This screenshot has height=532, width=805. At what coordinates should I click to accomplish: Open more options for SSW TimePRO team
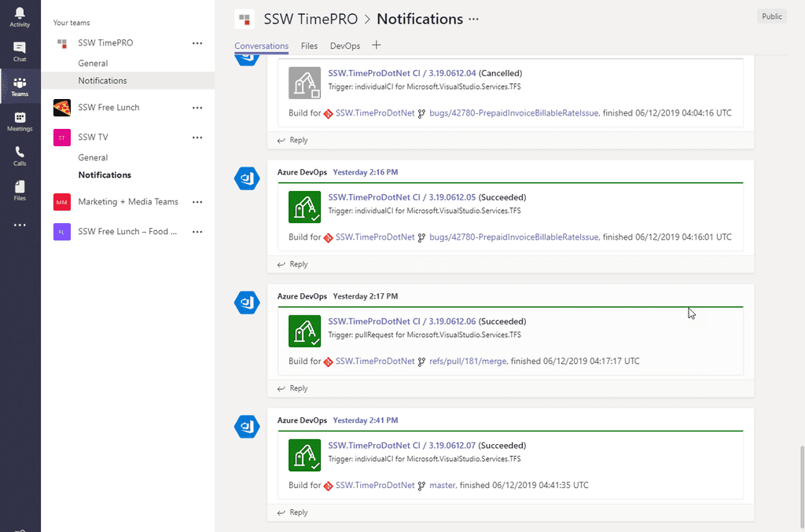197,43
